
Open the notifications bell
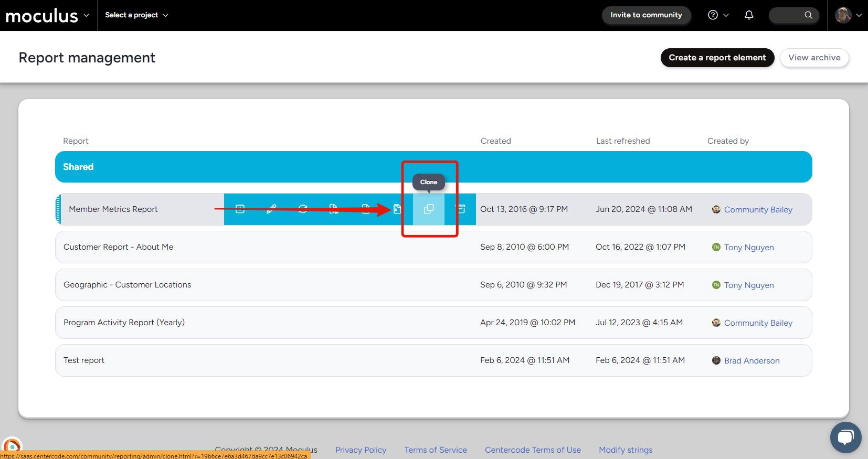749,15
